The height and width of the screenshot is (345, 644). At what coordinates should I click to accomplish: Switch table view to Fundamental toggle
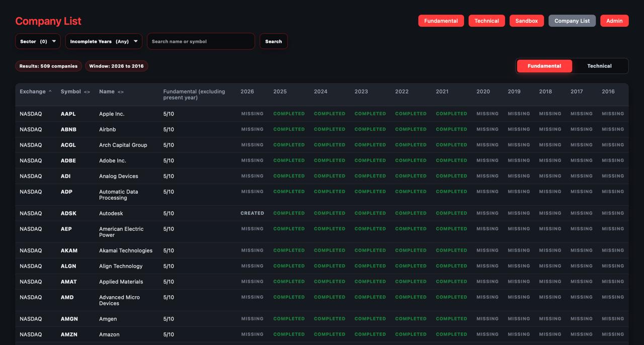point(544,66)
